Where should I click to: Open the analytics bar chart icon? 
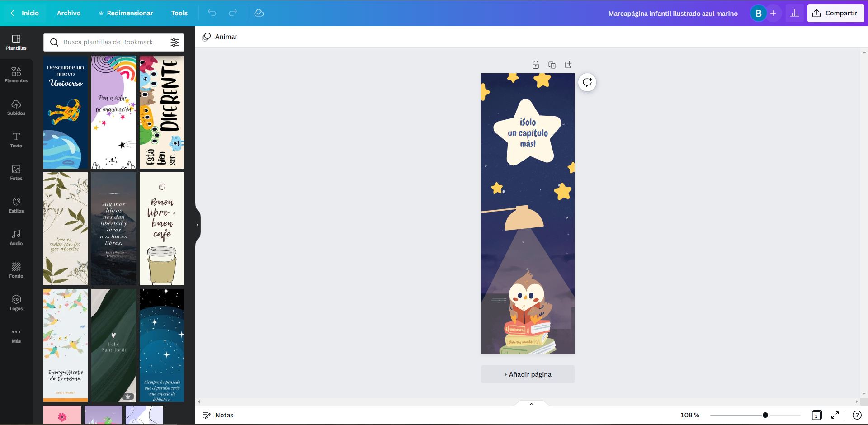[795, 13]
